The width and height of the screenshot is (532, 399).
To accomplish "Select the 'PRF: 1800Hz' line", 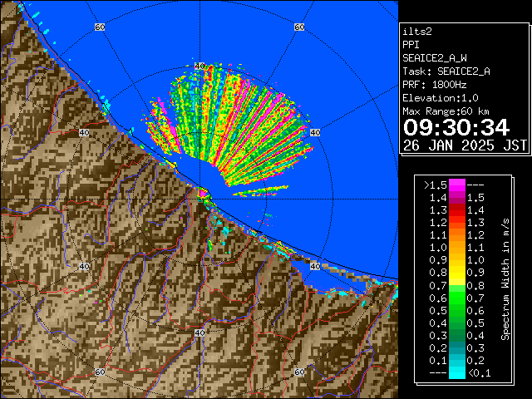I will [x=435, y=85].
